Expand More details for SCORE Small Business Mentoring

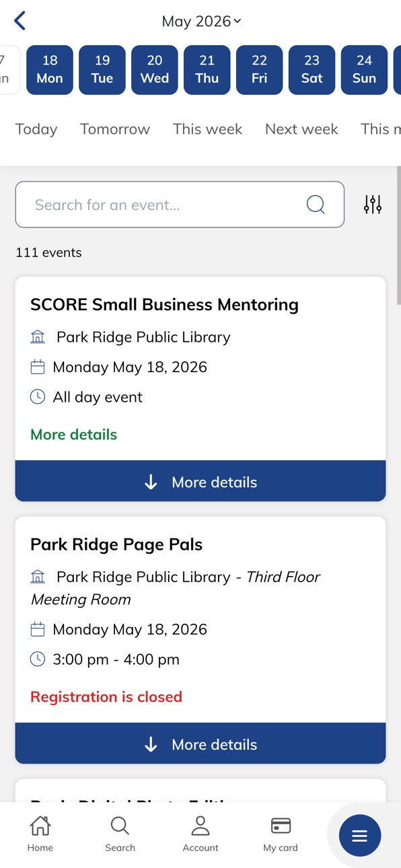coord(200,481)
